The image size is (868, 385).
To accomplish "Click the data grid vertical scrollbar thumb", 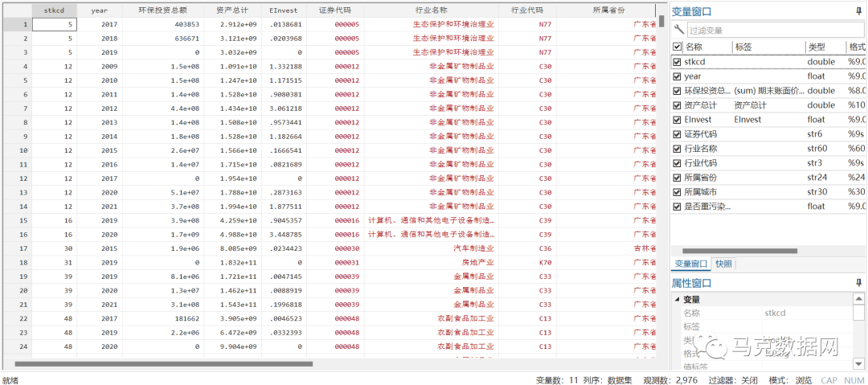I will point(661,22).
